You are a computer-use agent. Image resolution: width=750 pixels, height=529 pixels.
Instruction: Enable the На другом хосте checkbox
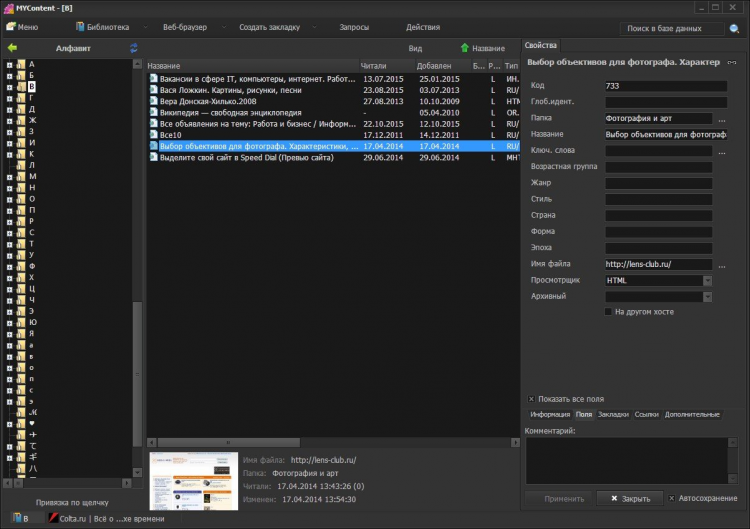(x=608, y=312)
